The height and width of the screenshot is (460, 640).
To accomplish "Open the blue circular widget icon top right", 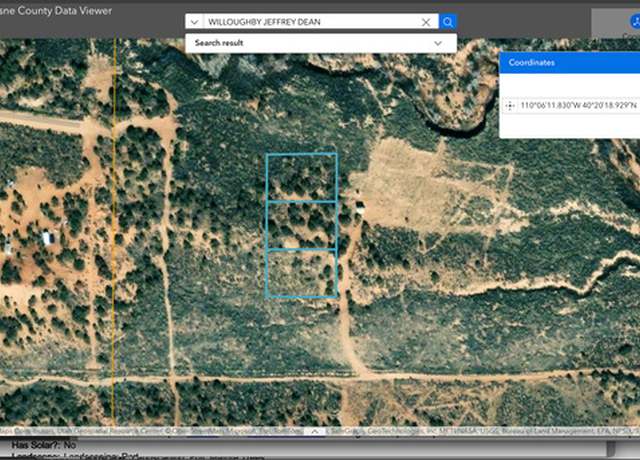I will [635, 21].
